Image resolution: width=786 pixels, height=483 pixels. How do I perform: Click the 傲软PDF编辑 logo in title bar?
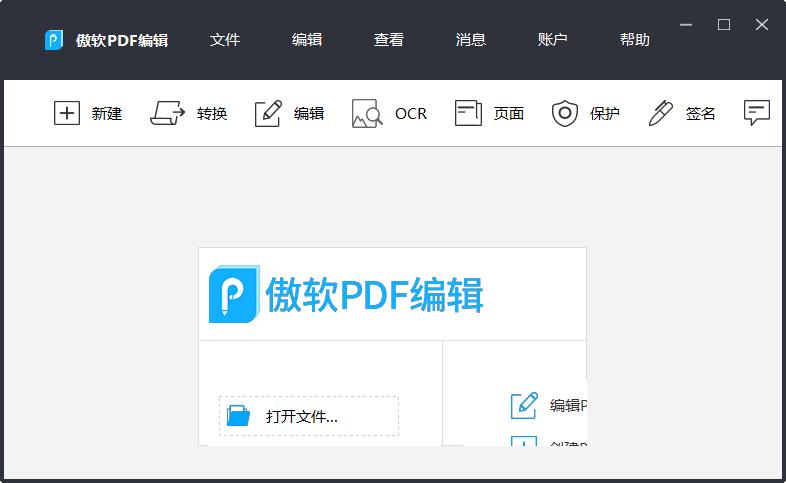54,40
